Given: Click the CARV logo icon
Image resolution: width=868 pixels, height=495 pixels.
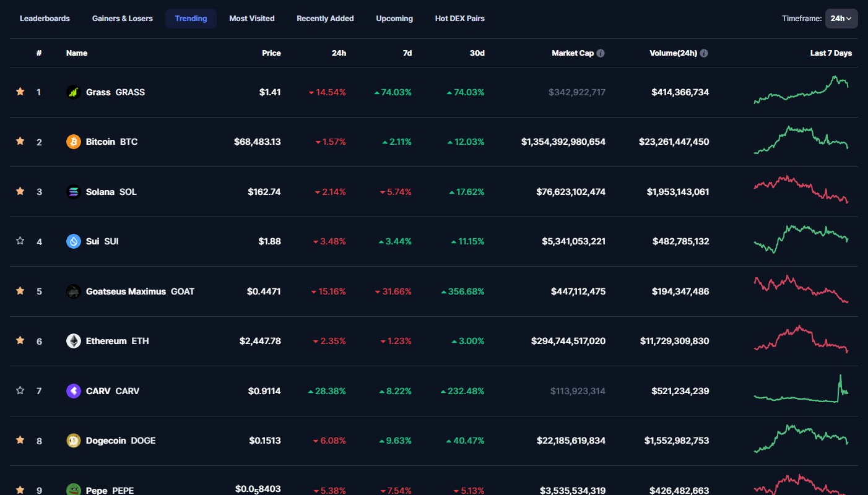Looking at the screenshot, I should click(x=74, y=391).
